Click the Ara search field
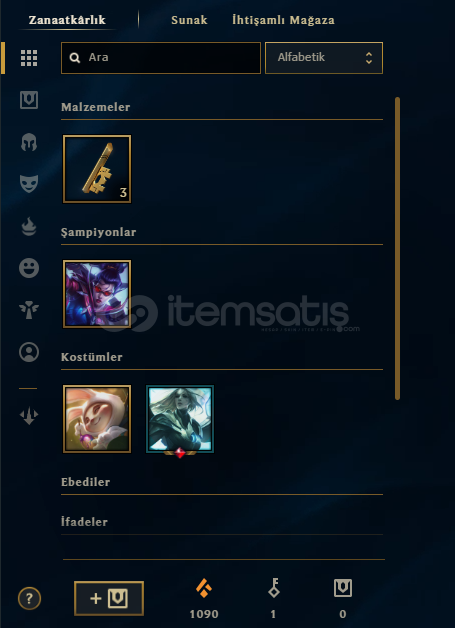 (x=161, y=58)
